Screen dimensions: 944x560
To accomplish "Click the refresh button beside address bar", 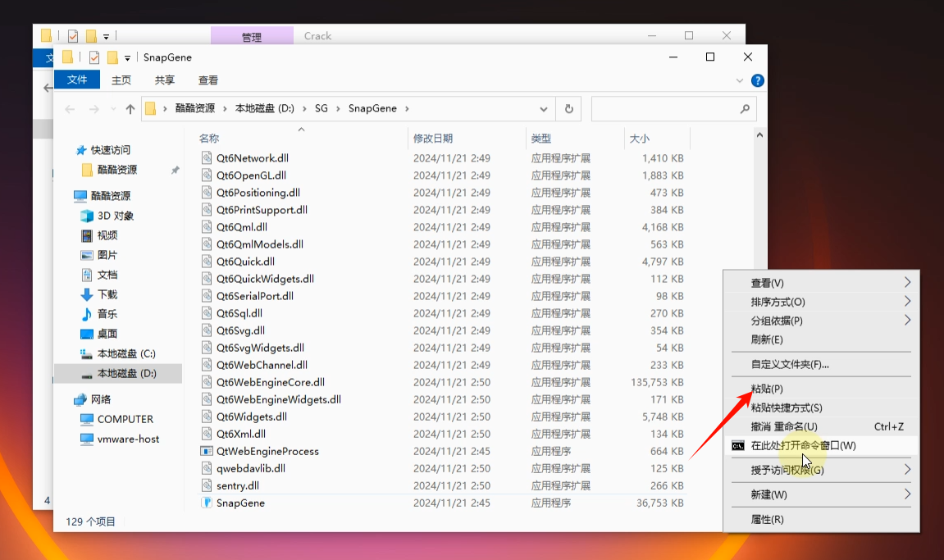I will click(x=568, y=109).
